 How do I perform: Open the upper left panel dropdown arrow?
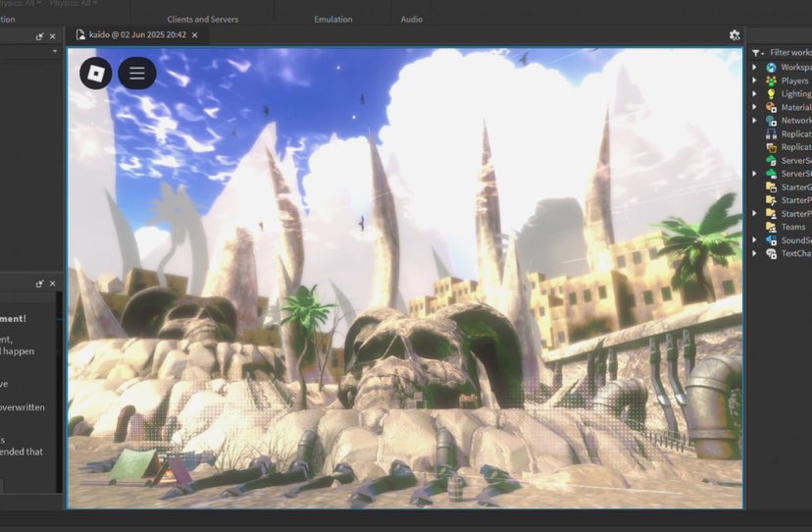[x=55, y=51]
